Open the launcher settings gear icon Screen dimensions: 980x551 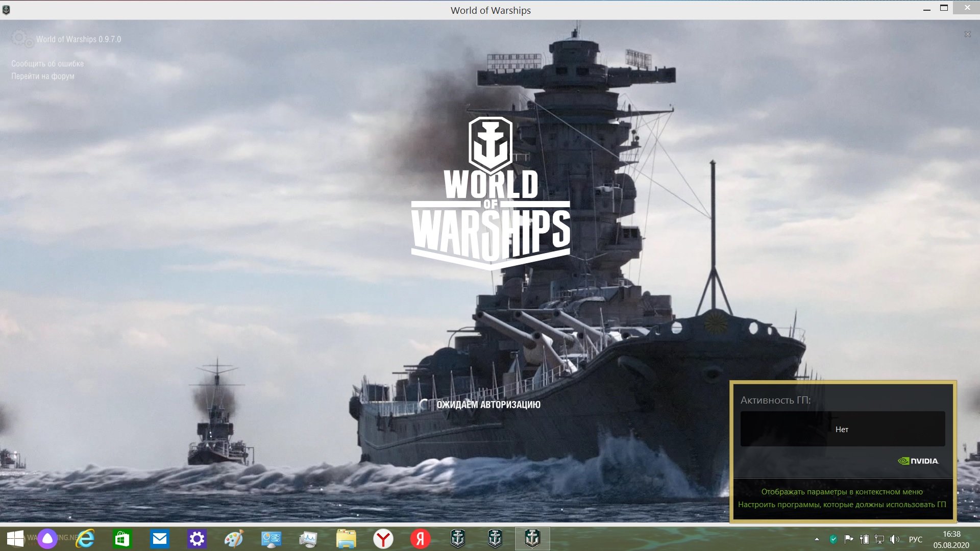pos(22,38)
